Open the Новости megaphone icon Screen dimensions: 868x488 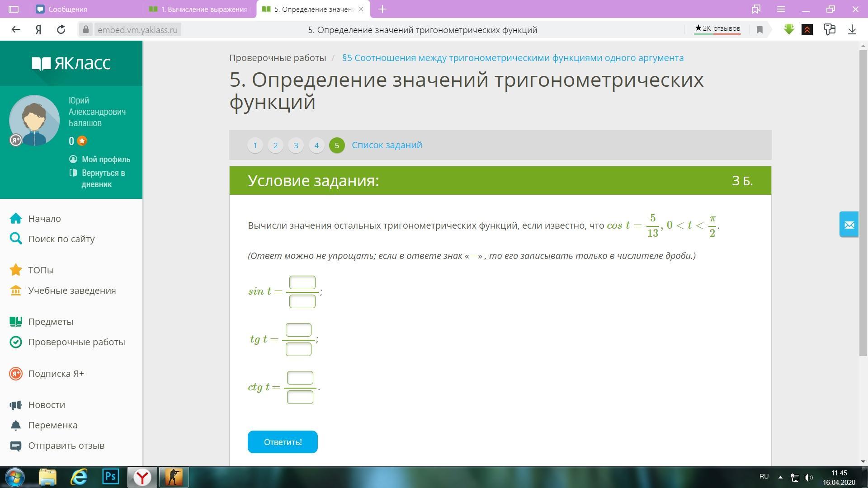coord(16,405)
